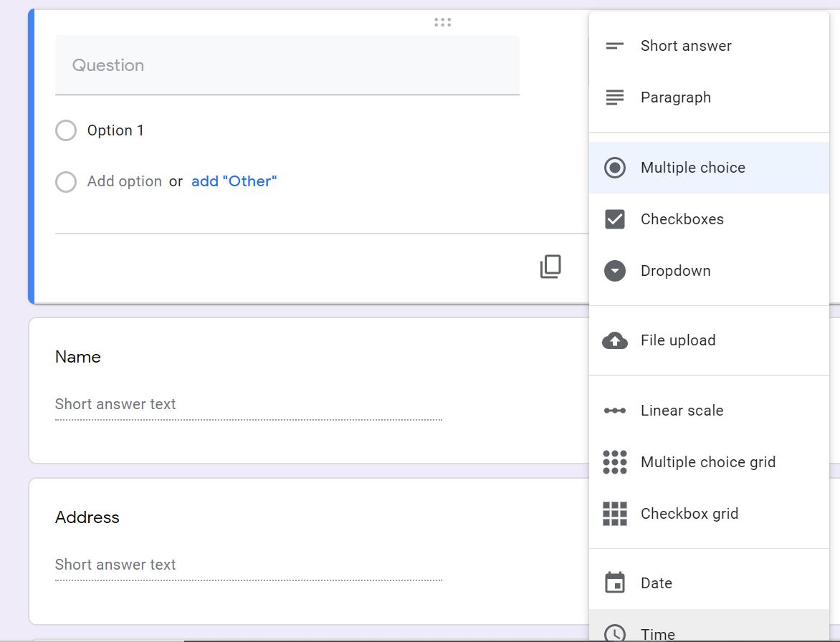Select Multiple choice in the type menu

(x=692, y=167)
